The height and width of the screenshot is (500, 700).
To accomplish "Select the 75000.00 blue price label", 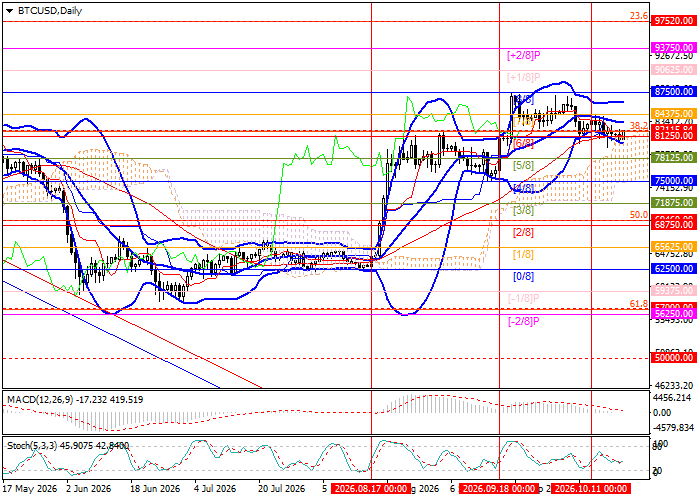I will click(674, 181).
